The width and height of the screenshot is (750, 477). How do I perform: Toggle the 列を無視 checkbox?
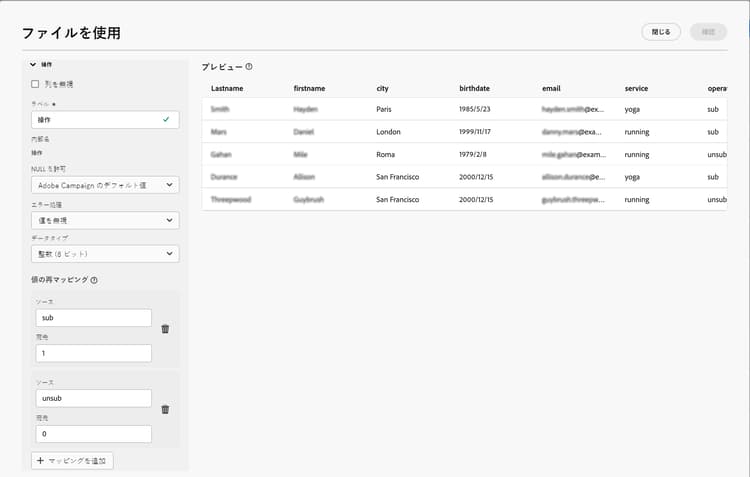(x=35, y=84)
